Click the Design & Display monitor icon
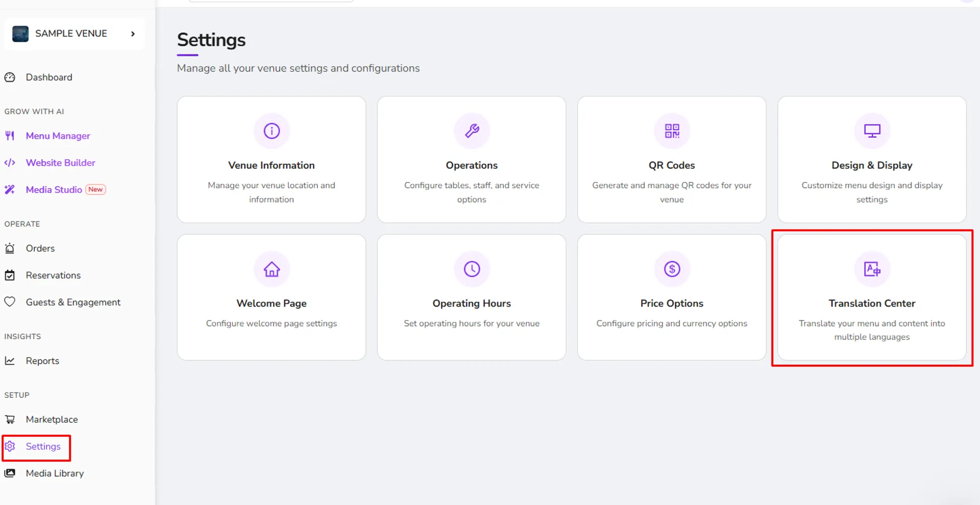 click(x=872, y=131)
